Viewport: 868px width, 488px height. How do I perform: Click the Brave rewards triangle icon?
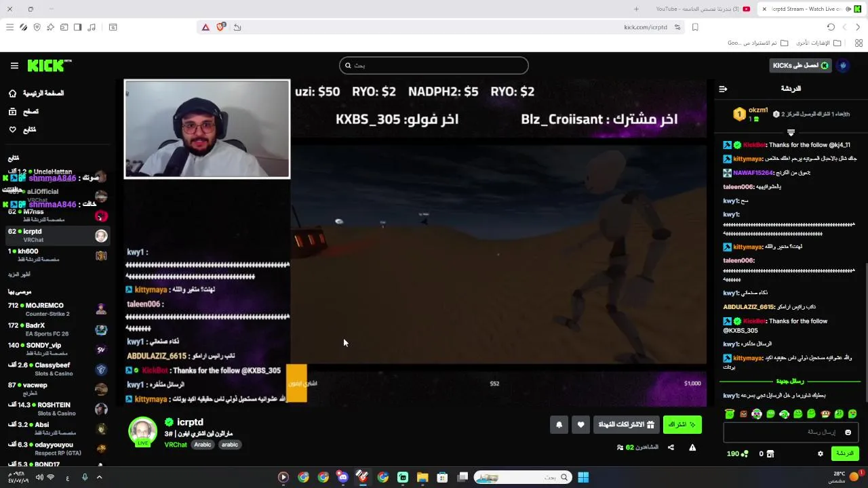[x=205, y=27]
